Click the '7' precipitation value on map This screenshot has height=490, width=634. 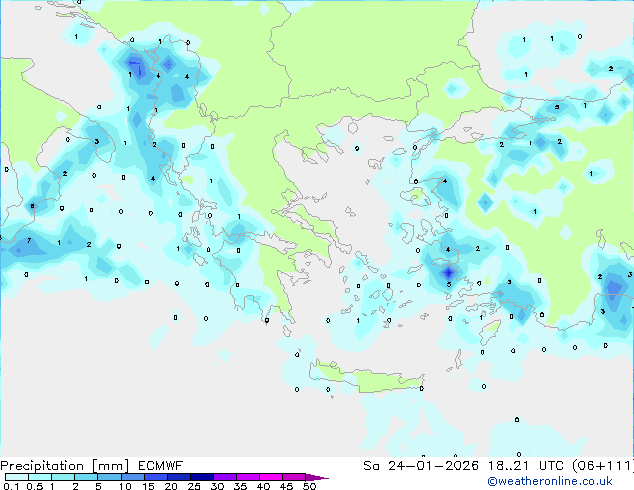29,241
